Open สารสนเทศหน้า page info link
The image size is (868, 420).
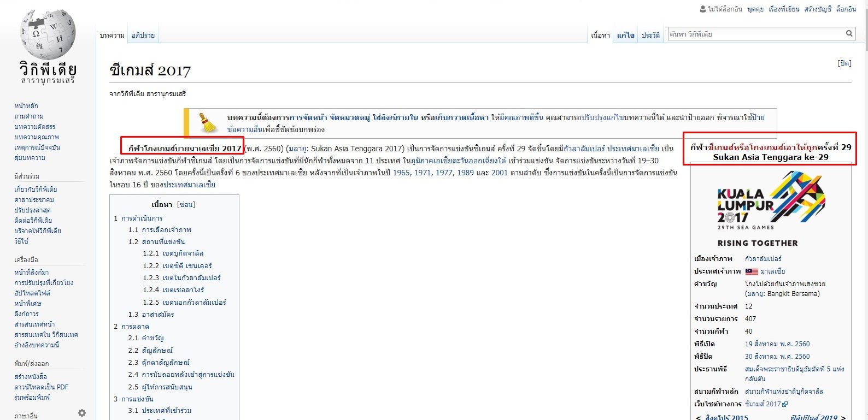coord(34,324)
